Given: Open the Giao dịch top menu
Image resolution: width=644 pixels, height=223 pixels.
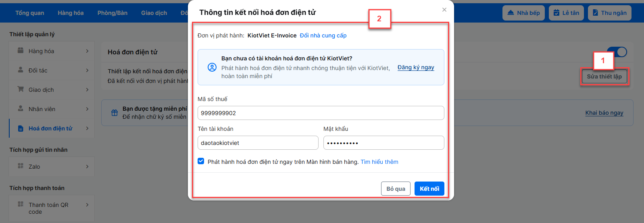Looking at the screenshot, I should pos(154,13).
